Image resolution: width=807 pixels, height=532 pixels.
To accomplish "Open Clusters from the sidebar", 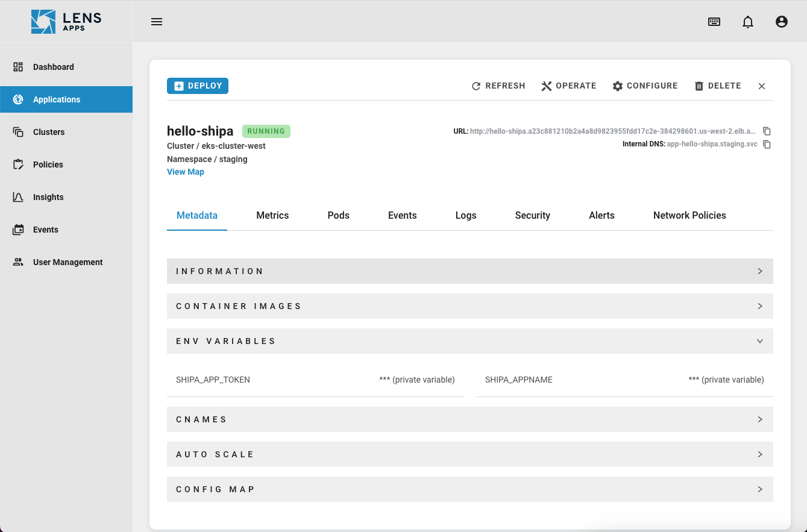I will (x=66, y=132).
